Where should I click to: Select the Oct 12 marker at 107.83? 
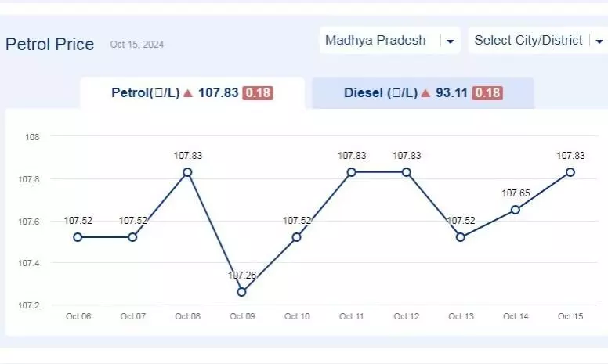407,172
